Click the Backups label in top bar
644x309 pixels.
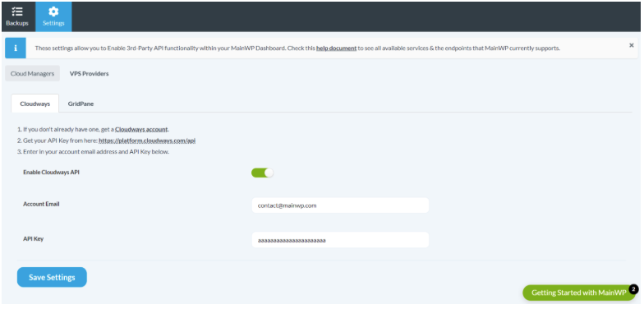[x=17, y=23]
